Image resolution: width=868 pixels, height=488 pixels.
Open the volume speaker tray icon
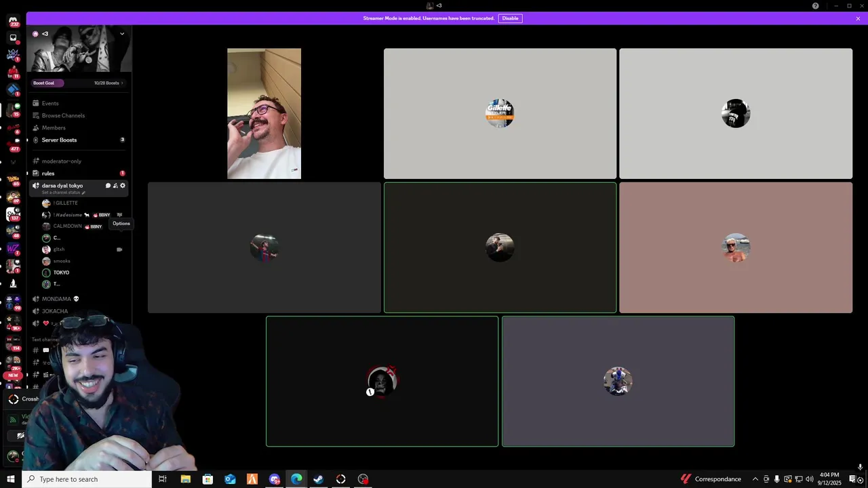[x=810, y=479]
